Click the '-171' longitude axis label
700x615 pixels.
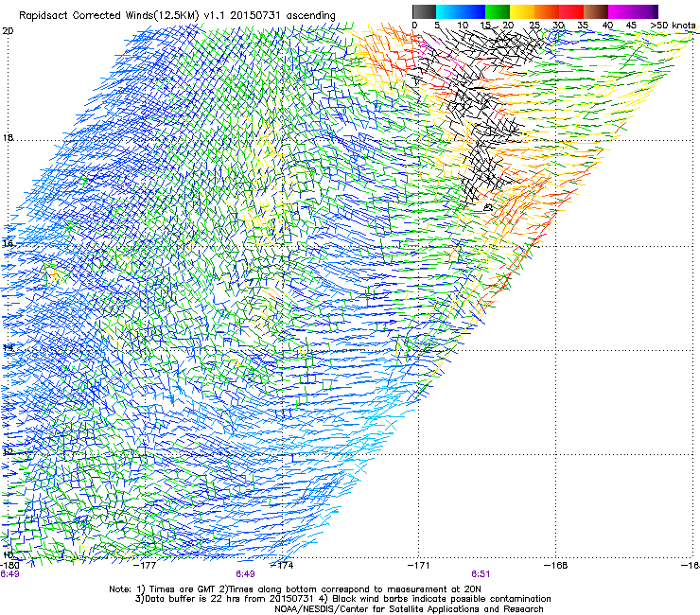(x=418, y=566)
